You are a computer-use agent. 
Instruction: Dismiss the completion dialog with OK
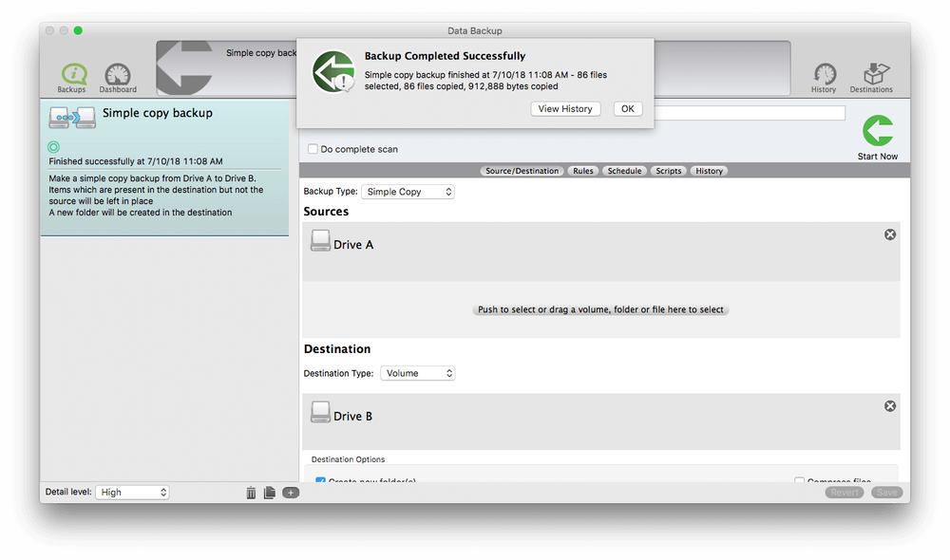click(627, 108)
